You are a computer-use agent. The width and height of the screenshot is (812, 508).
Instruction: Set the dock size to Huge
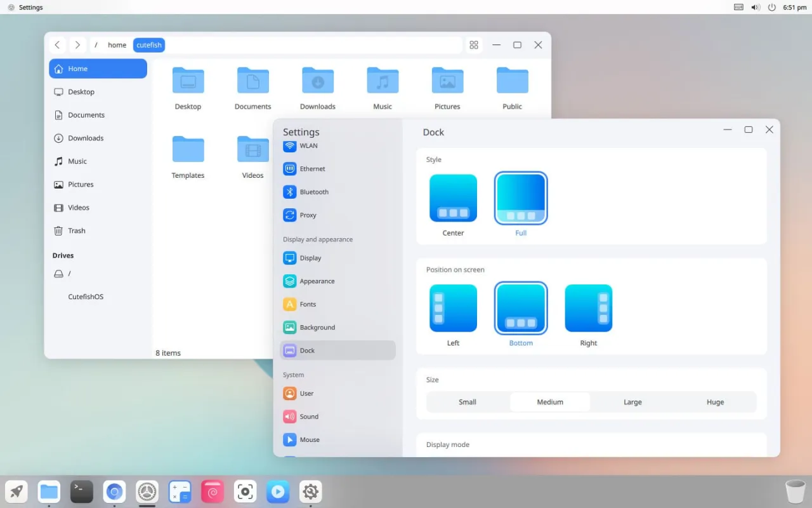point(715,402)
